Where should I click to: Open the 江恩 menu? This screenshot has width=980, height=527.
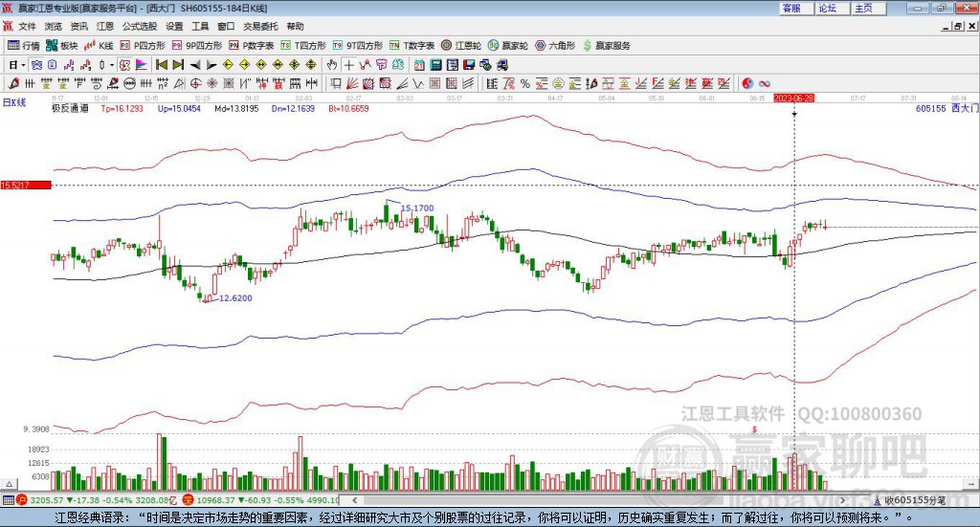tap(105, 26)
